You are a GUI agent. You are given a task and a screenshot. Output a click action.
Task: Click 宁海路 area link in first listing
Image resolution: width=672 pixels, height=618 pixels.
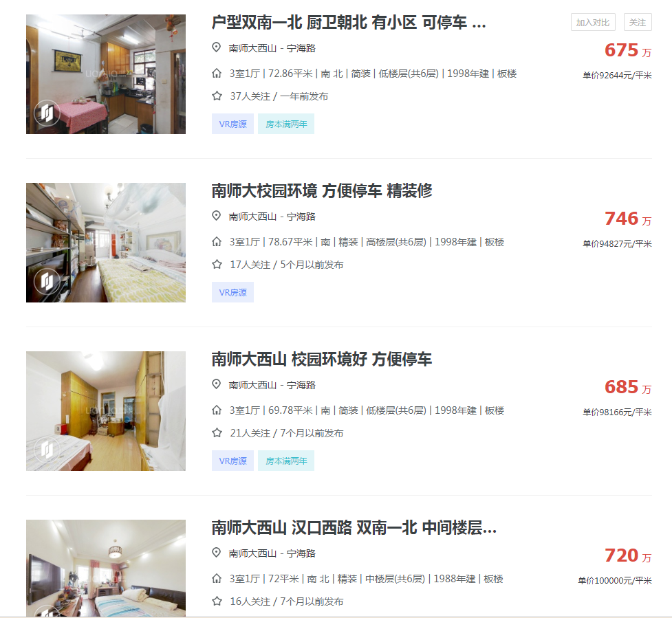[301, 48]
